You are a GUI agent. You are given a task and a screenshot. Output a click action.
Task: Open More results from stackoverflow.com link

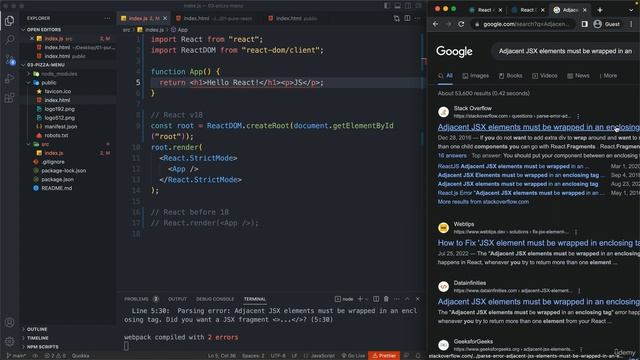point(483,202)
